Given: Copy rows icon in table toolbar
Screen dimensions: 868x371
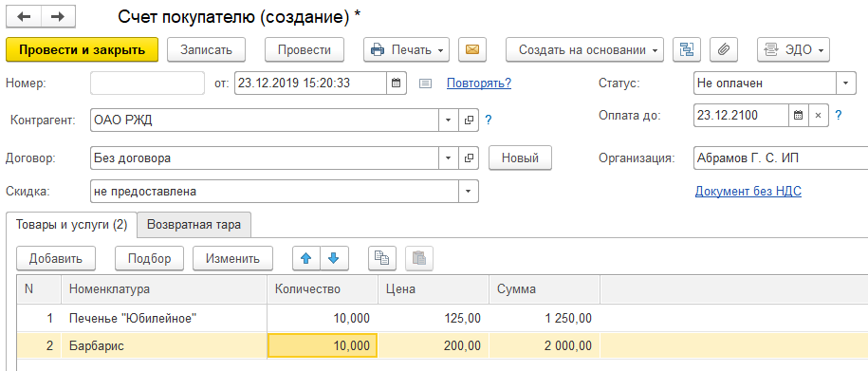Looking at the screenshot, I should pyautogui.click(x=382, y=259).
